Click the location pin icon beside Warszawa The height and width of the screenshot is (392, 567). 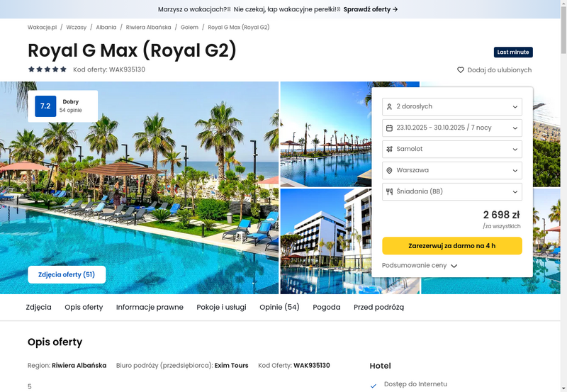point(389,170)
